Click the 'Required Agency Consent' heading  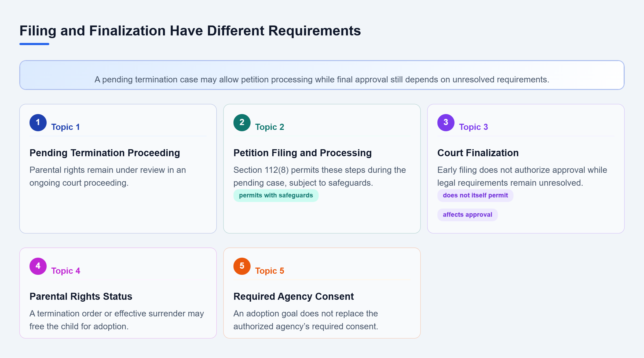[x=294, y=296]
